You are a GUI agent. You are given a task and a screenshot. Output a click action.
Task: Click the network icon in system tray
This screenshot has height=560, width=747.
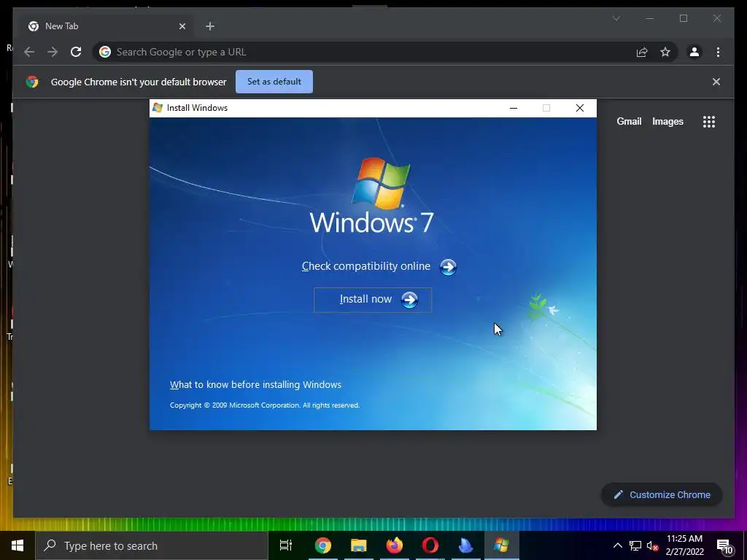click(x=635, y=545)
